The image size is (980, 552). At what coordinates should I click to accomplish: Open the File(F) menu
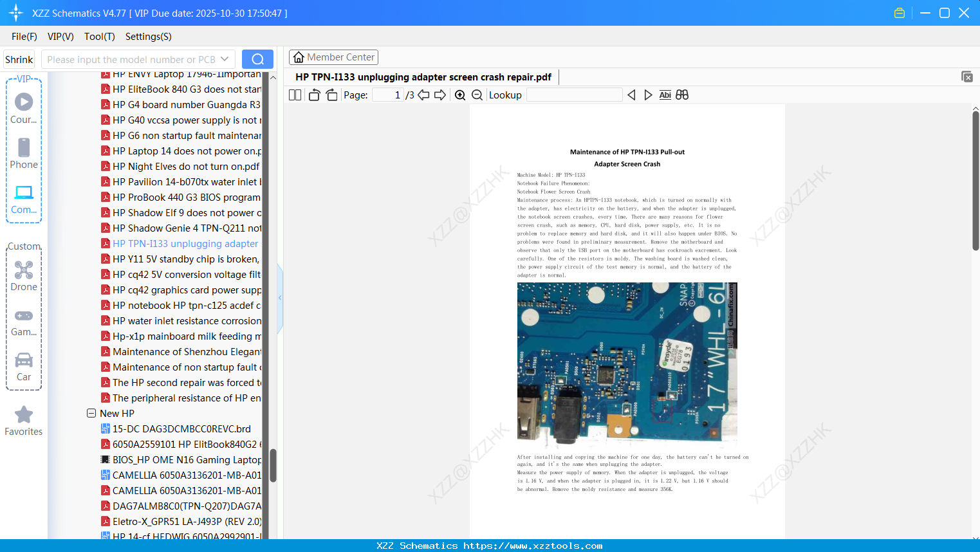[x=24, y=37]
